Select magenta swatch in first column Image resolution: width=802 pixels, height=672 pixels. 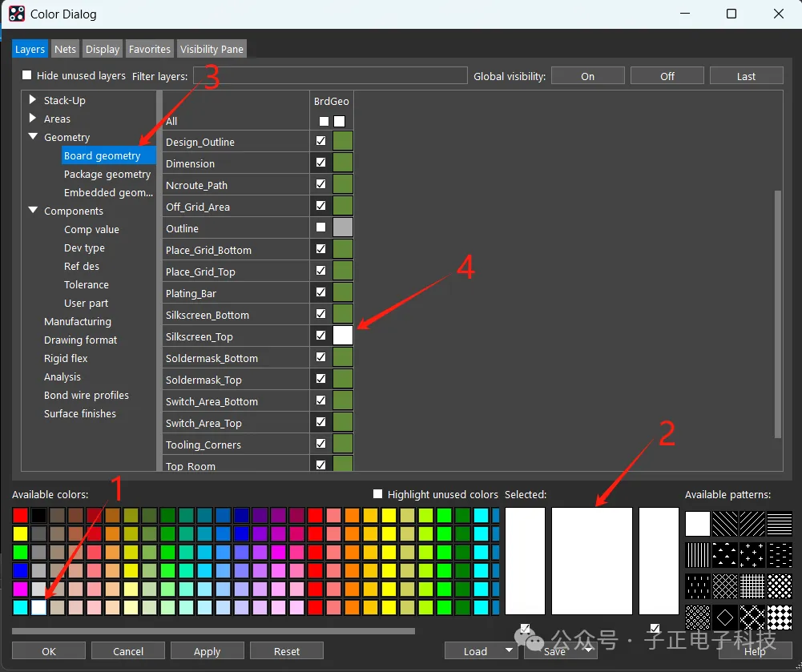point(21,589)
